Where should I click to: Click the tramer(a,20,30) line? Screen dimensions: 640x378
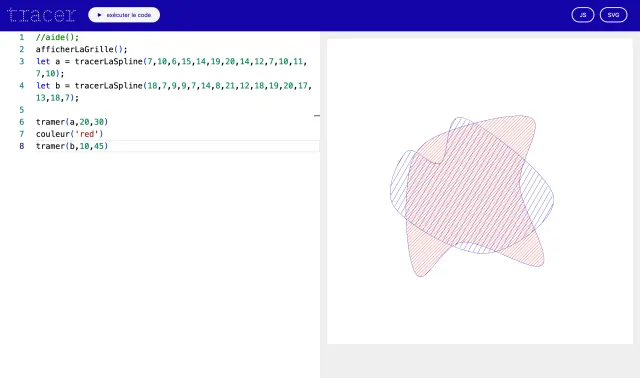coord(72,122)
